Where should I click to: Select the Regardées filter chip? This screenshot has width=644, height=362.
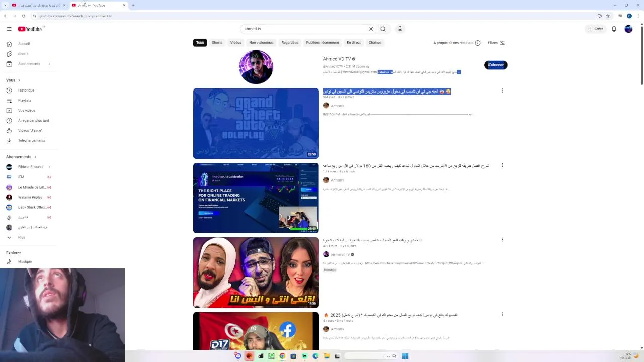pyautogui.click(x=290, y=43)
